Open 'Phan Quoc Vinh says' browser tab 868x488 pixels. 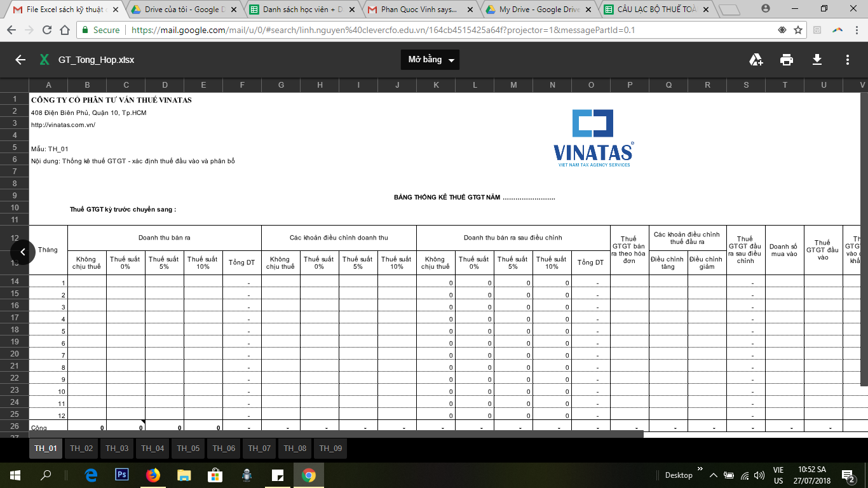coord(419,10)
